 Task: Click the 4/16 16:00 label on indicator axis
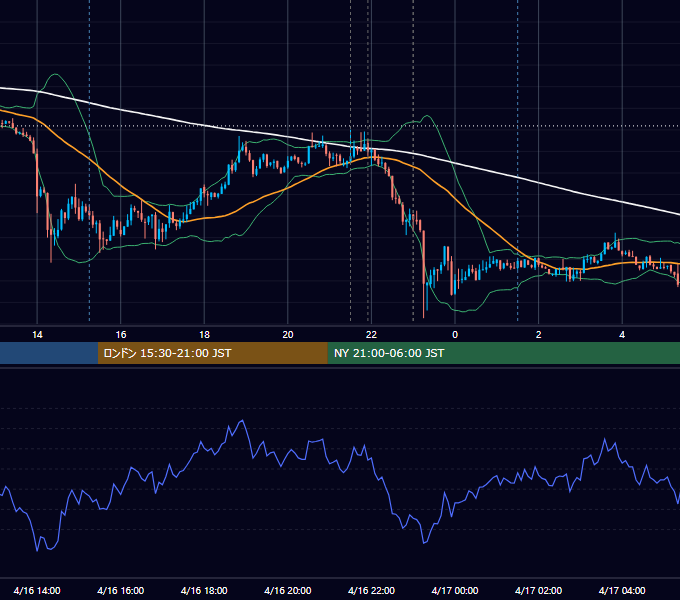(x=121, y=590)
